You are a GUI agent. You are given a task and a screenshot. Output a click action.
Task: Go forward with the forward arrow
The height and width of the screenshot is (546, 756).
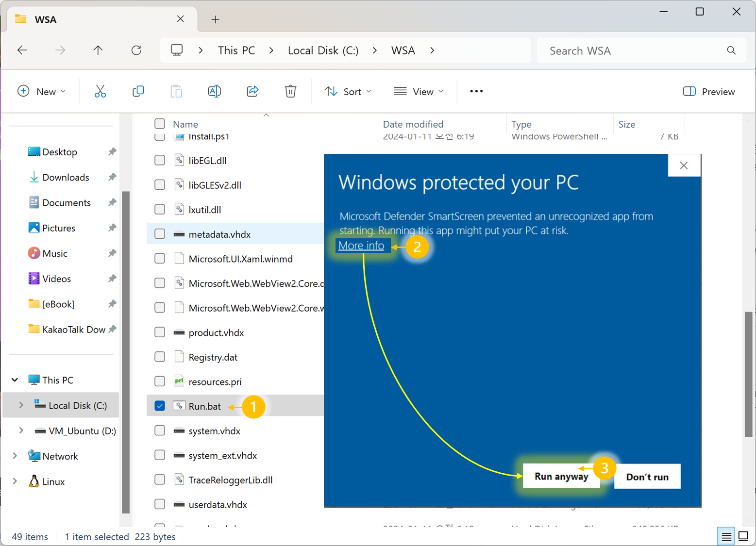coord(60,50)
